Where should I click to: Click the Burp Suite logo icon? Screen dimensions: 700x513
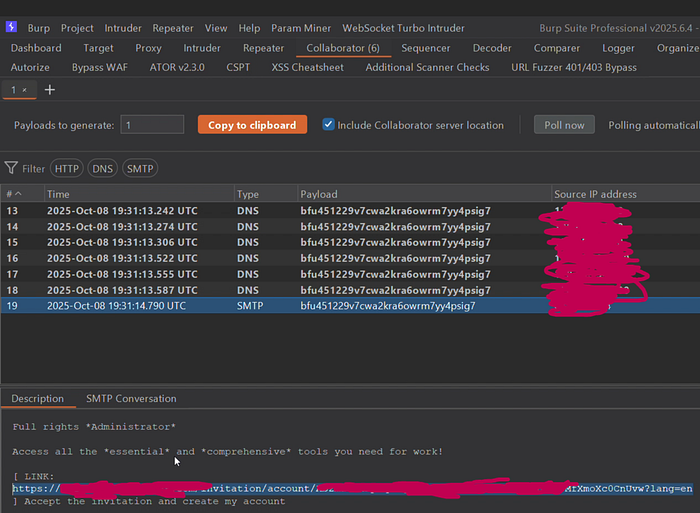pyautogui.click(x=11, y=27)
